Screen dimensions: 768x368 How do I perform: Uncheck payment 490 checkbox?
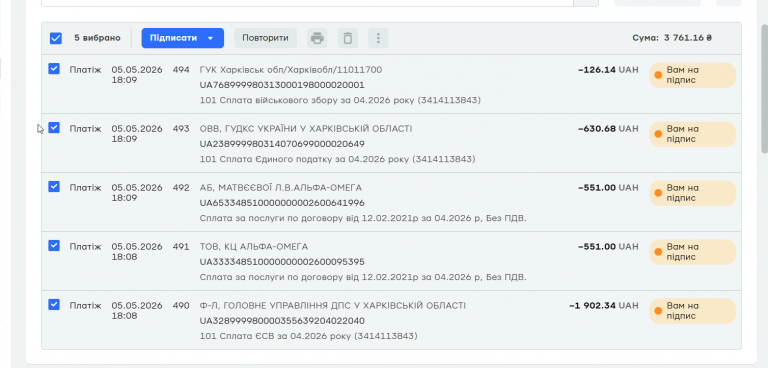[54, 304]
